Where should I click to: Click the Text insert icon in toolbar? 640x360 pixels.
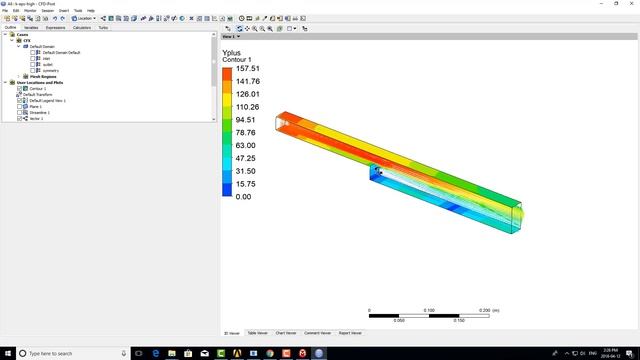click(143, 18)
